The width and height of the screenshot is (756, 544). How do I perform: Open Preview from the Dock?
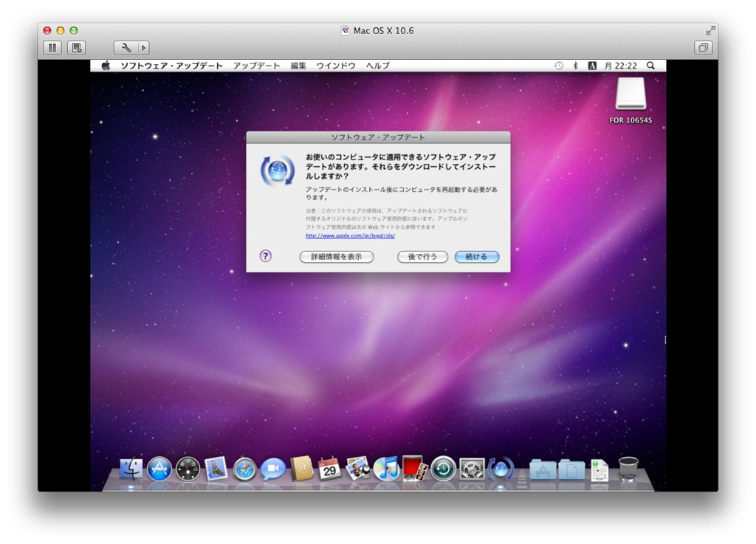[358, 469]
